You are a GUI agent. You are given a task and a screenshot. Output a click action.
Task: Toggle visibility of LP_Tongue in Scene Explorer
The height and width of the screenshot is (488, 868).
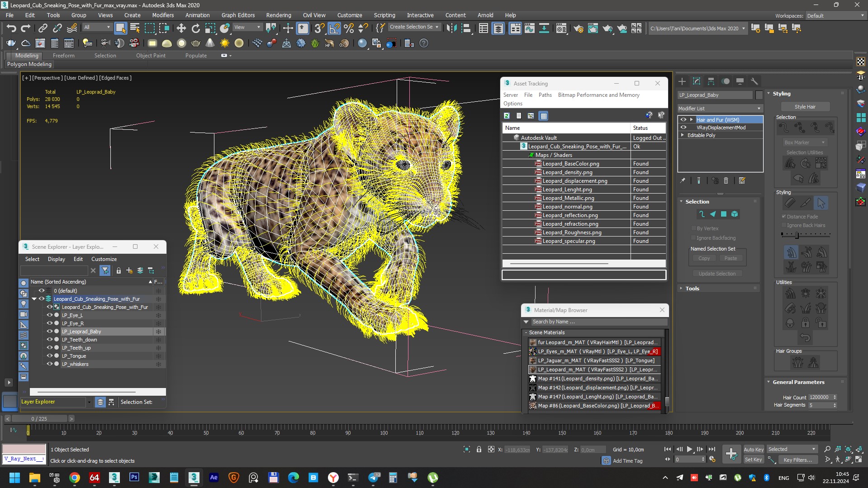50,356
